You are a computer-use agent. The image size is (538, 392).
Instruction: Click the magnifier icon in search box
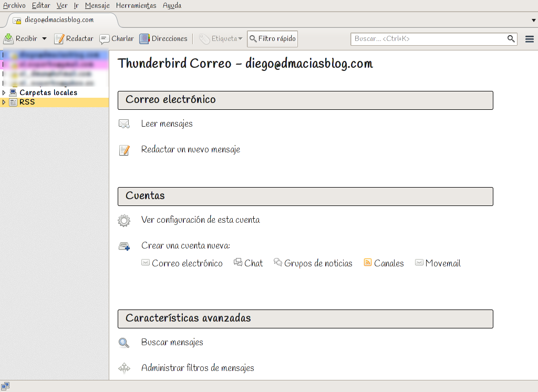(511, 39)
